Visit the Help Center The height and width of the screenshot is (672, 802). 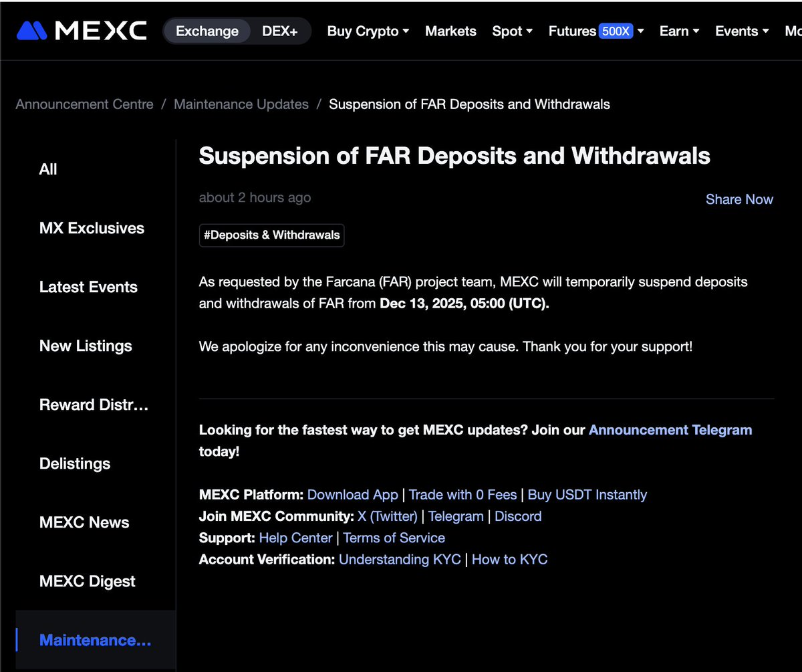[x=295, y=538]
